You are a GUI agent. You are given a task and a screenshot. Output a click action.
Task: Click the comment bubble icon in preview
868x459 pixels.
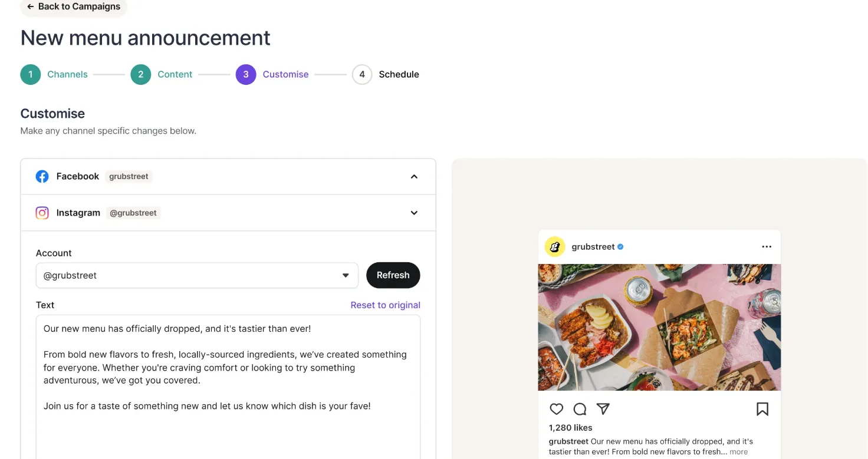(580, 409)
